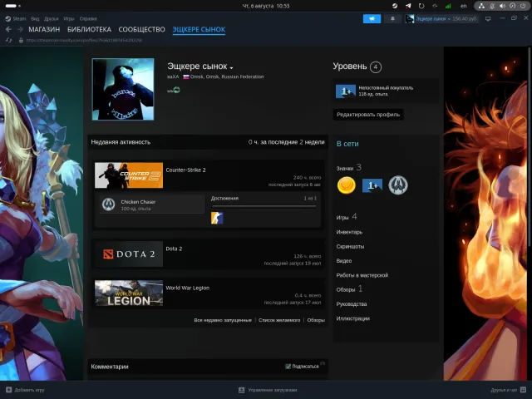
Task: Open the Обзоры 1 sidebar link
Action: [x=349, y=289]
